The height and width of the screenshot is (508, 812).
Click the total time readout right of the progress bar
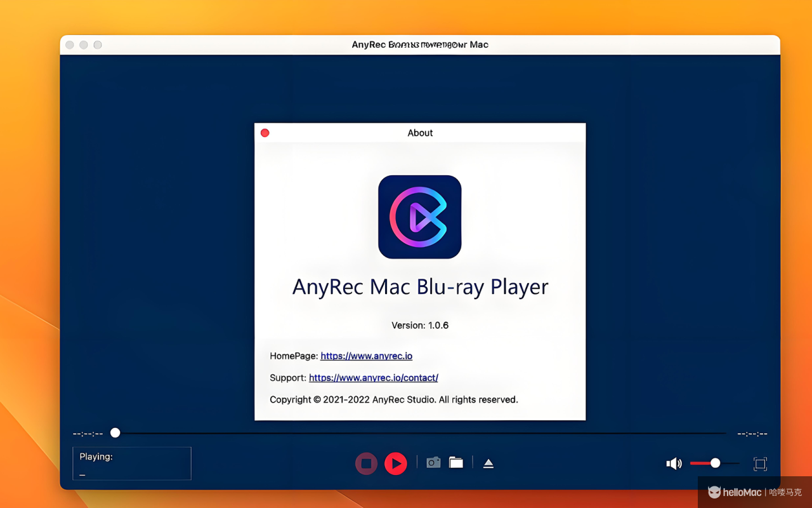[x=752, y=434]
